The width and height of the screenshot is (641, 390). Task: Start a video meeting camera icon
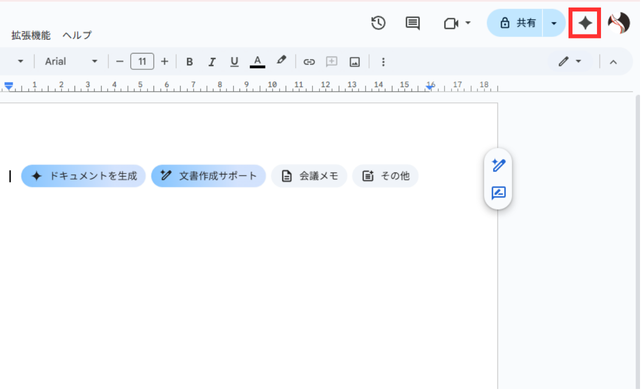(451, 23)
